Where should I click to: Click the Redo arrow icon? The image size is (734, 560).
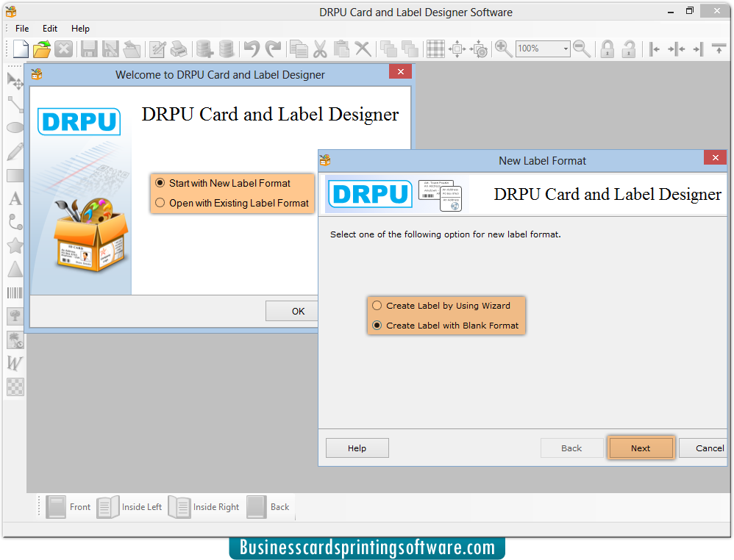click(x=274, y=49)
